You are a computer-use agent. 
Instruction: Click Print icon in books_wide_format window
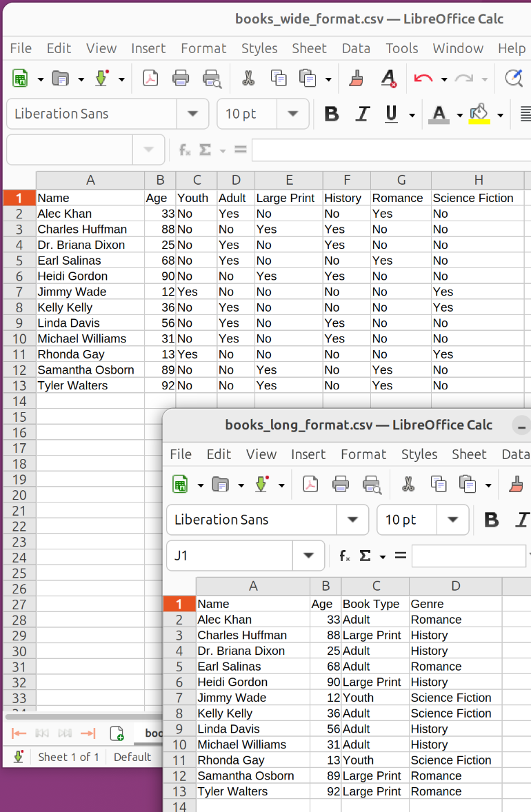(x=180, y=79)
